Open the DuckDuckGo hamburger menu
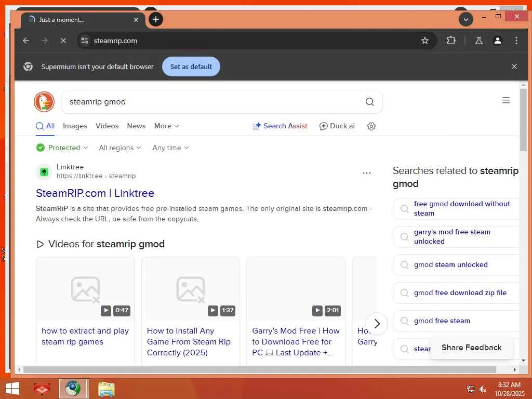 [x=506, y=100]
